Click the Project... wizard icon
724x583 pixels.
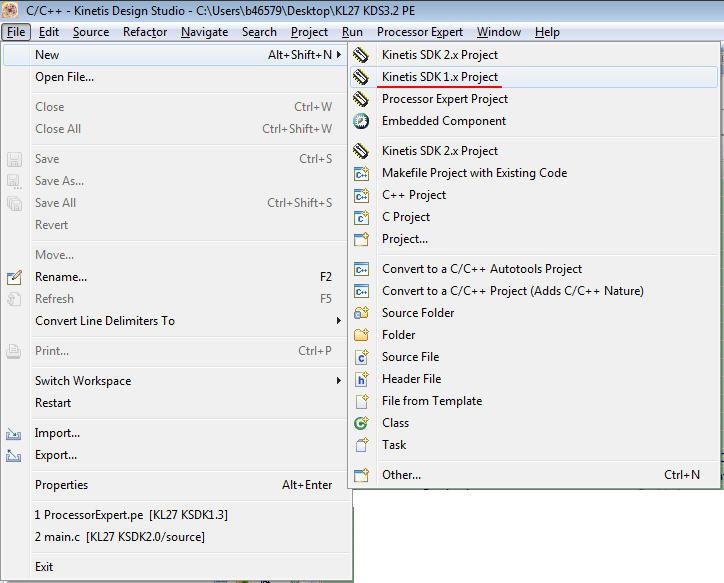pos(361,239)
